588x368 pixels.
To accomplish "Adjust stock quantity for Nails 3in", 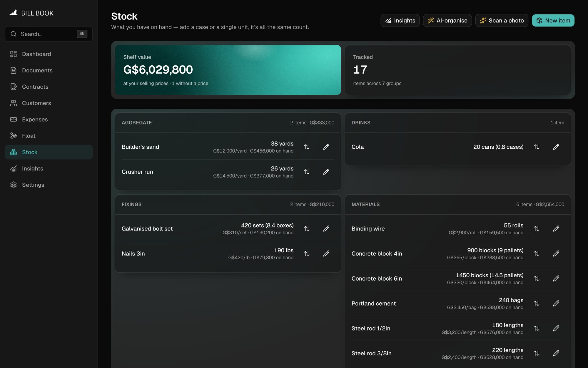I will [x=307, y=254].
